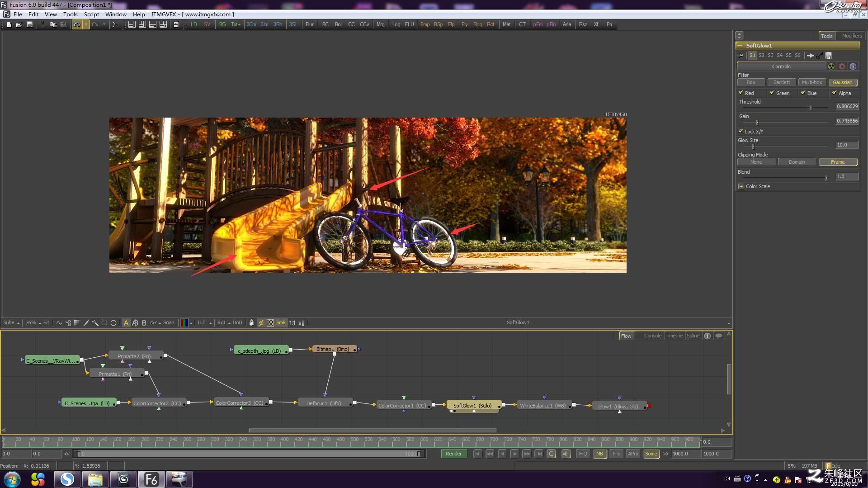
Task: Click the Copy toolbar icon
Action: [53, 24]
